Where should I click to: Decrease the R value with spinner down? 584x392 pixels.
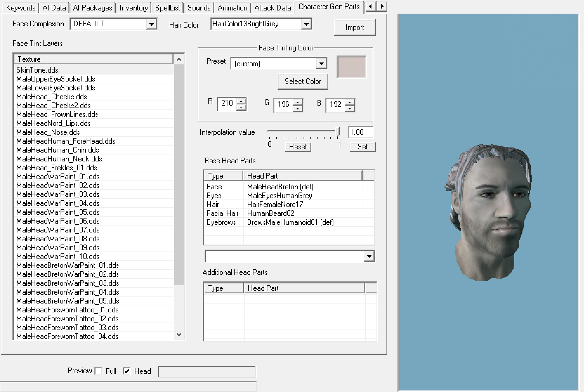241,107
